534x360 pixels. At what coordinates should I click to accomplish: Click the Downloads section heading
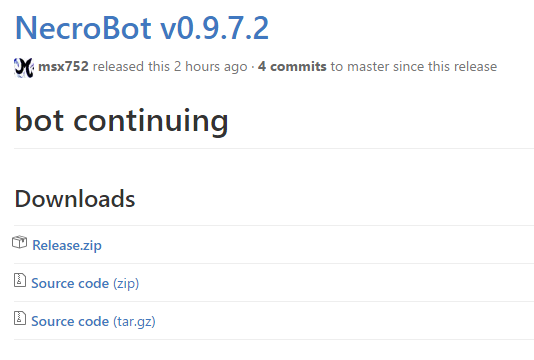(x=75, y=199)
